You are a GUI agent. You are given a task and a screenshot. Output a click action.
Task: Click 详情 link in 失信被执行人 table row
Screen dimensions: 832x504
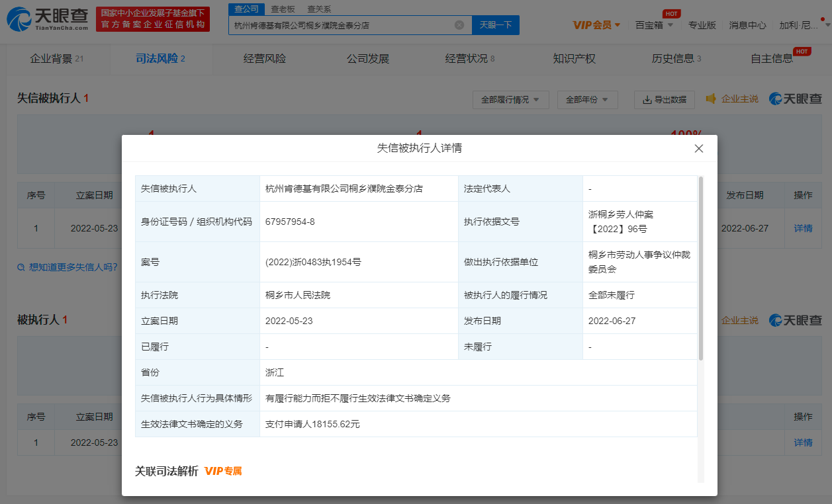[x=804, y=228]
